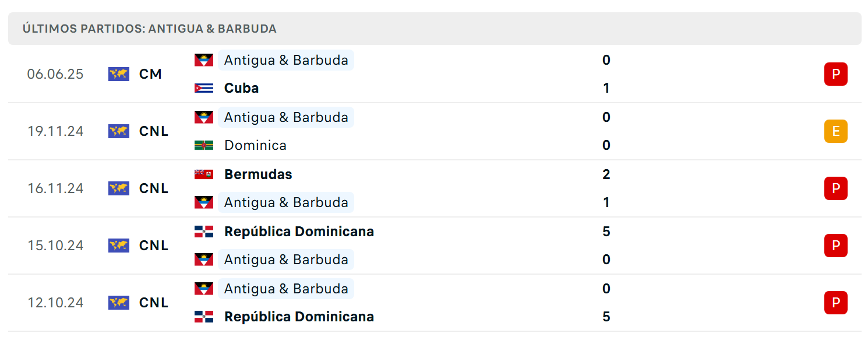Click Antigua & Barbuda flag in 12.10.24 match
This screenshot has width=868, height=340.
pos(204,289)
